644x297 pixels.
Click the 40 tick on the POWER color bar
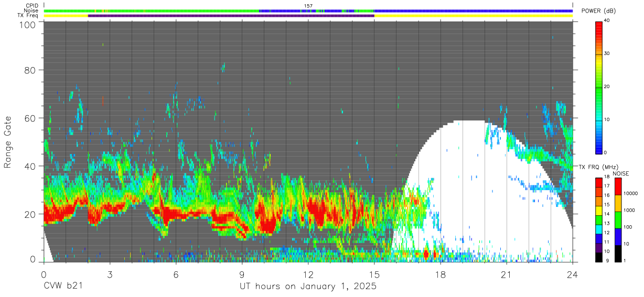(x=606, y=20)
